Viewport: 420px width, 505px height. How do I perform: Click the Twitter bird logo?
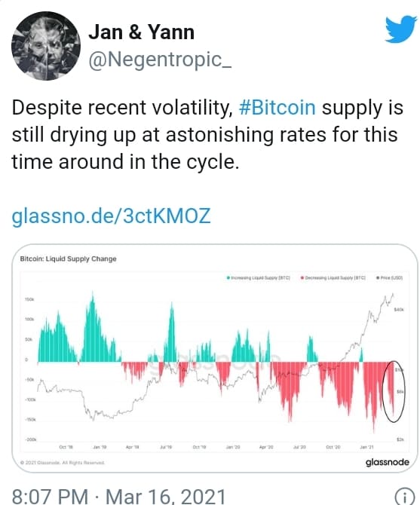[x=401, y=29]
